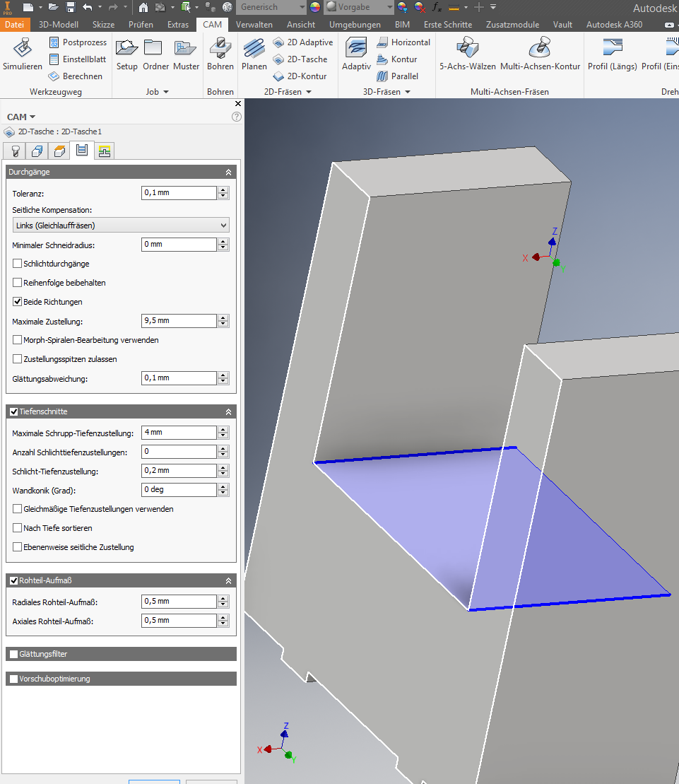This screenshot has width=679, height=784.
Task: Select 5-Achs-Wälzen multi-axis tool
Action: pyautogui.click(x=468, y=47)
